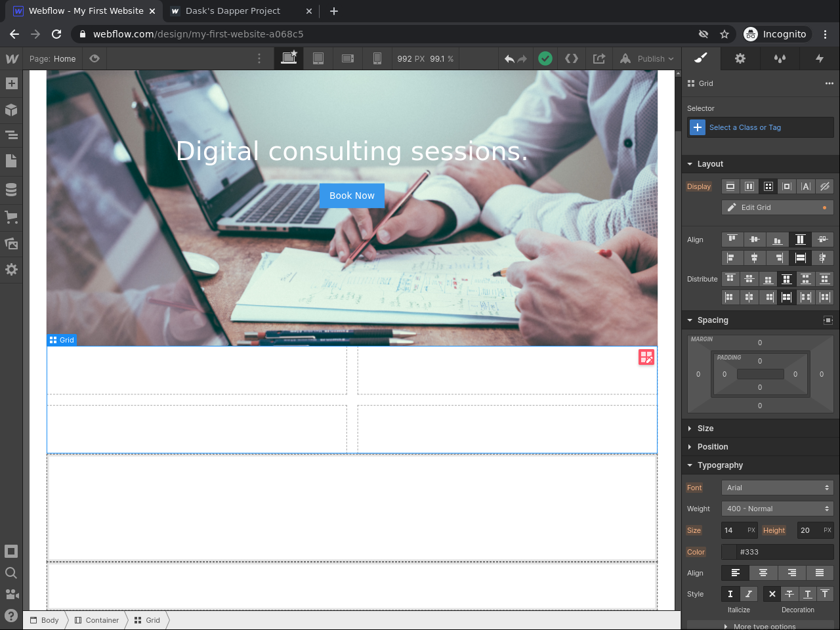Viewport: 840px width, 630px height.
Task: Center-align paragraph text in Typography
Action: 763,573
